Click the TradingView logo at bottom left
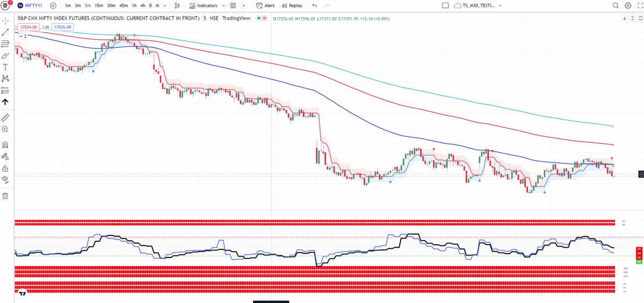 (x=22, y=293)
